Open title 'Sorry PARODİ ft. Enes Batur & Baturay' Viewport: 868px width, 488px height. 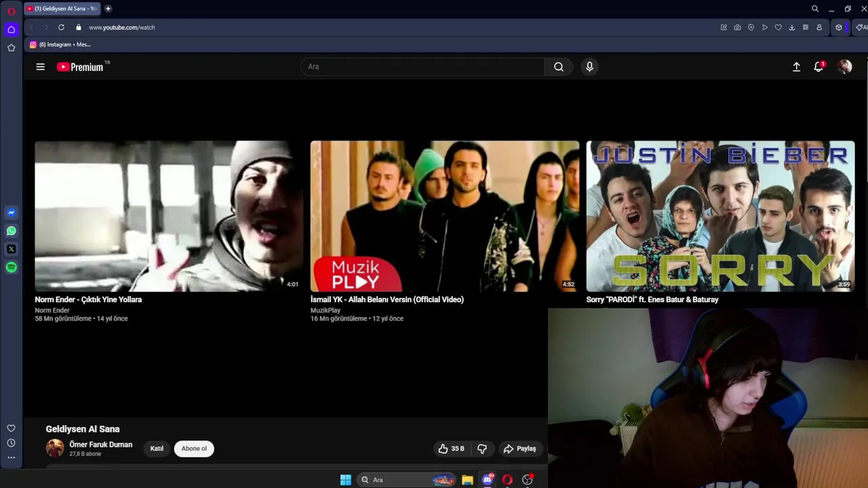click(x=652, y=300)
